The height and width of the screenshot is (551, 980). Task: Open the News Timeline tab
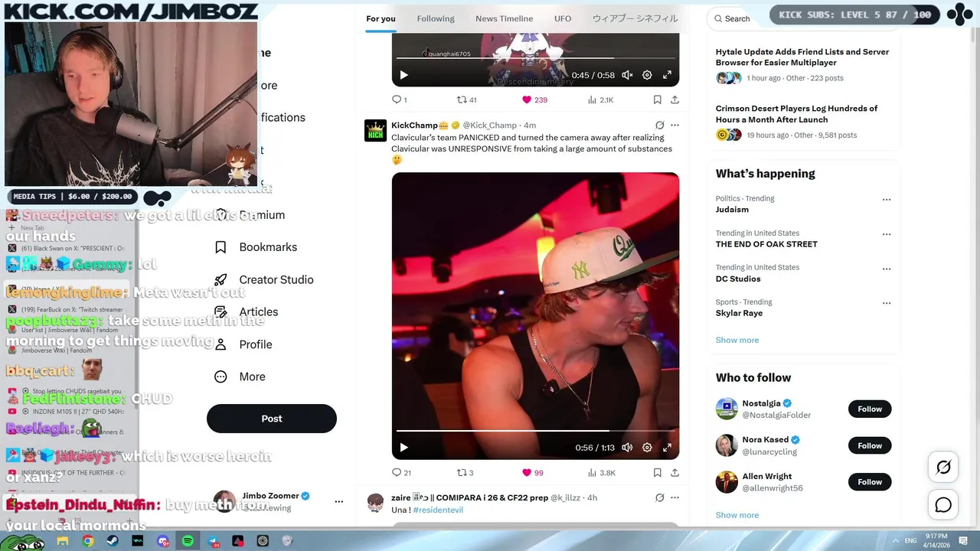click(504, 18)
